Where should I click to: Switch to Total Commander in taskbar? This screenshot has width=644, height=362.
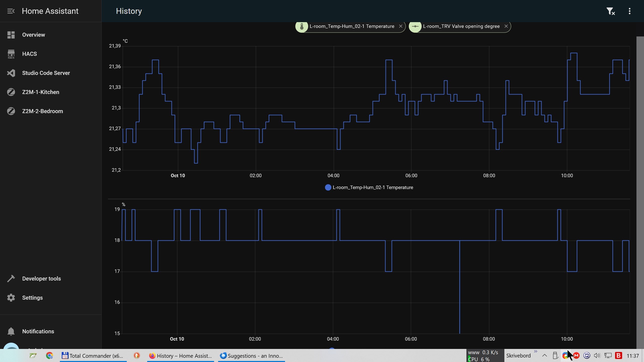(93, 356)
